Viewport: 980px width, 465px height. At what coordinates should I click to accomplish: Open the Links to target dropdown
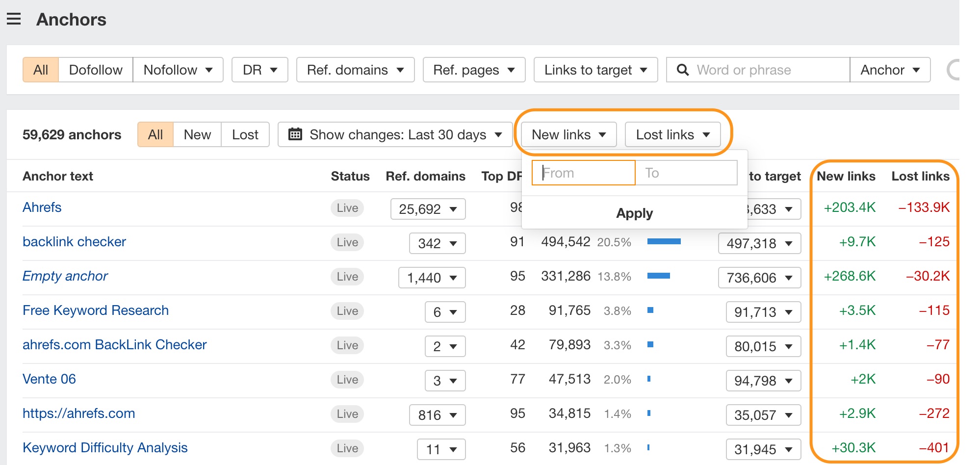pos(595,70)
